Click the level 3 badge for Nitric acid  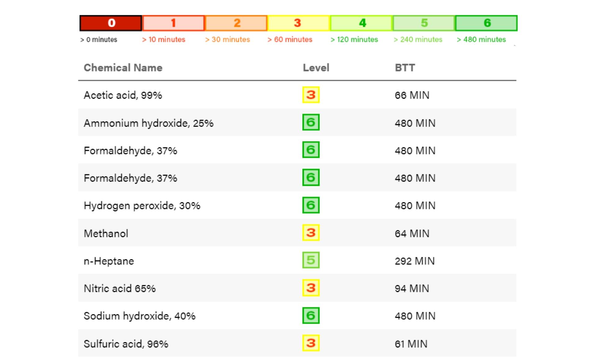pyautogui.click(x=311, y=288)
